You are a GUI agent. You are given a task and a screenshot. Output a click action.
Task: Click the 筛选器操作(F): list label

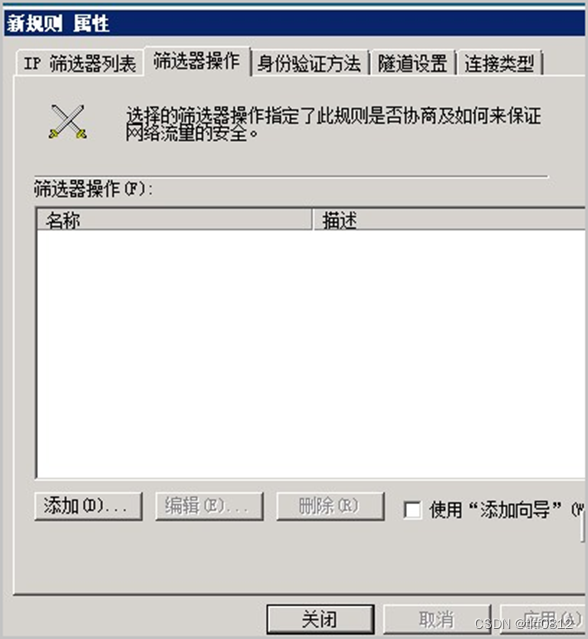[x=94, y=189]
